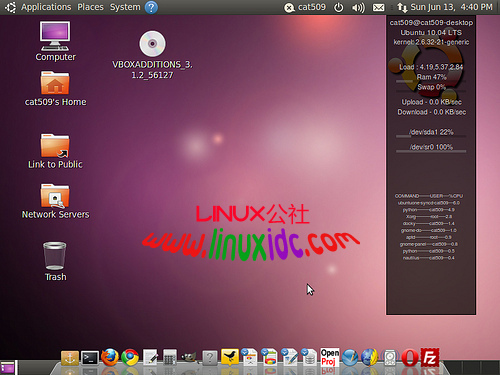Launch Opera browser from the dock
The height and width of the screenshot is (375, 500).
[410, 358]
